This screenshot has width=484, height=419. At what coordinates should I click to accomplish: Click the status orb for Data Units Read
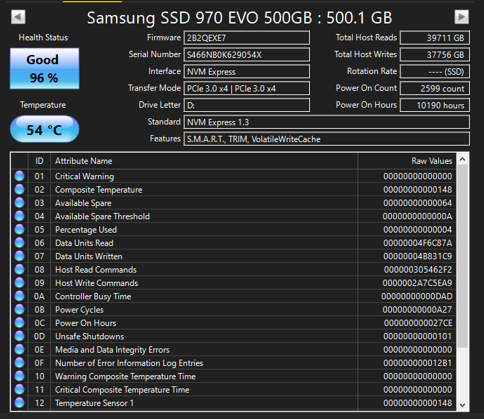[x=20, y=243]
